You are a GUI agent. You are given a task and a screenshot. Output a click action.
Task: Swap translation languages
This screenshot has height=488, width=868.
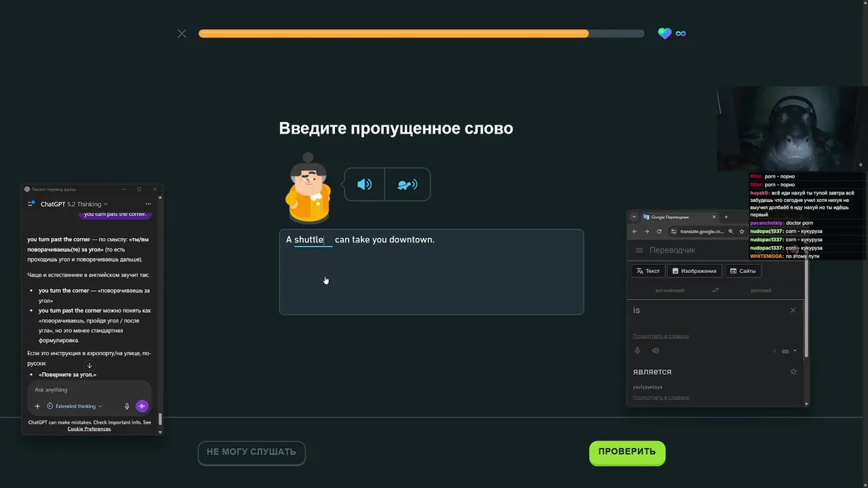coord(715,290)
